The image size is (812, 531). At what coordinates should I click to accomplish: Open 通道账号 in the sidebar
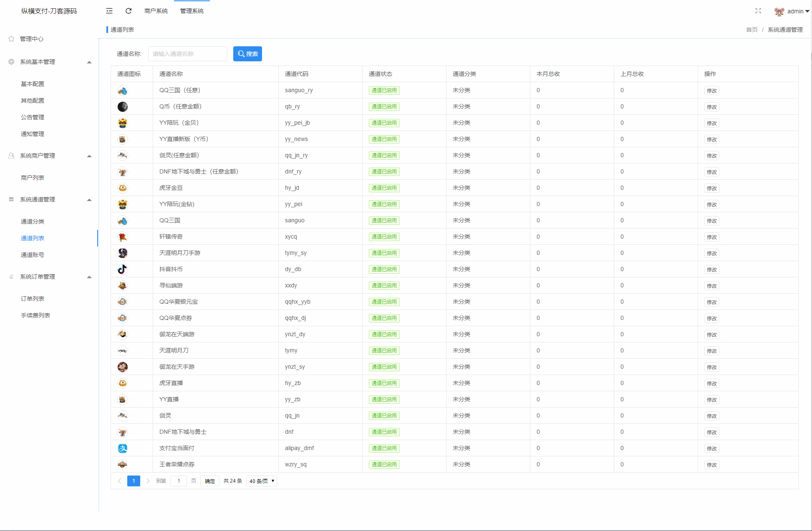(33, 255)
